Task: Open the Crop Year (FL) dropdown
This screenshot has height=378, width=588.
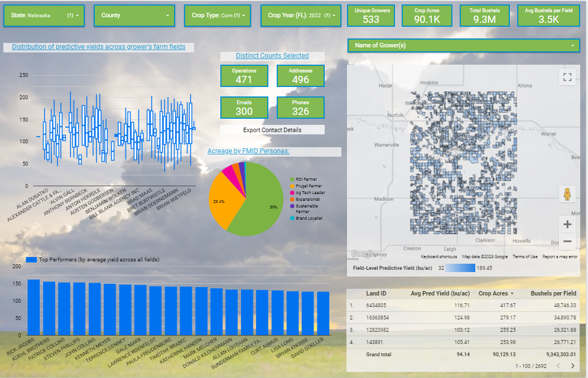Action: click(x=300, y=15)
